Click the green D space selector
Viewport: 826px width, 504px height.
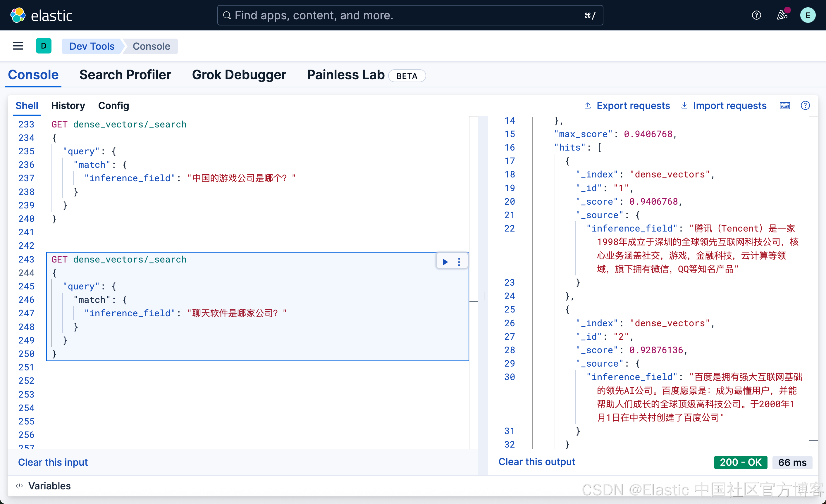pyautogui.click(x=44, y=46)
